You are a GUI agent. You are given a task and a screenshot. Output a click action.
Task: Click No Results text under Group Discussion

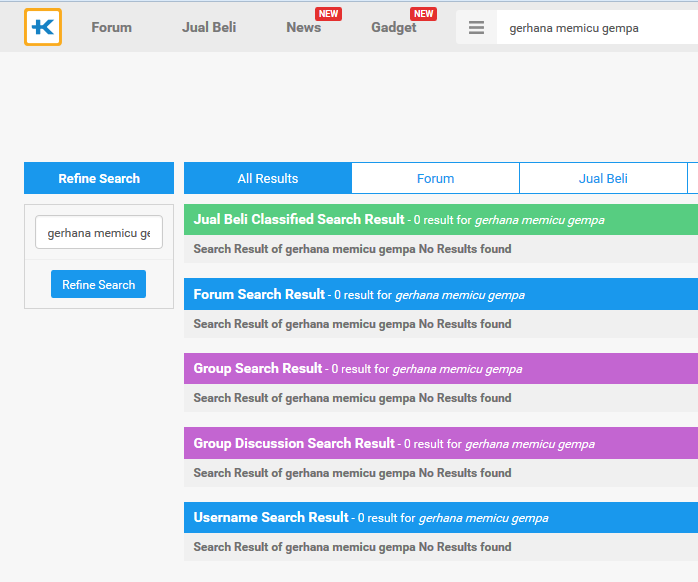pyautogui.click(x=352, y=472)
